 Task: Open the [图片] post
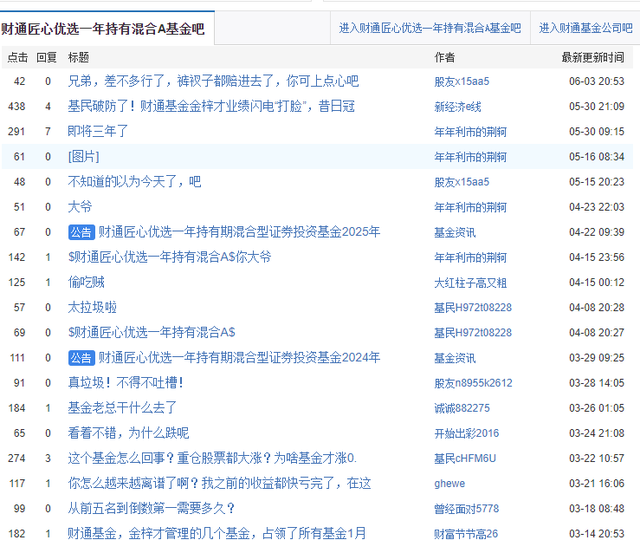point(83,157)
